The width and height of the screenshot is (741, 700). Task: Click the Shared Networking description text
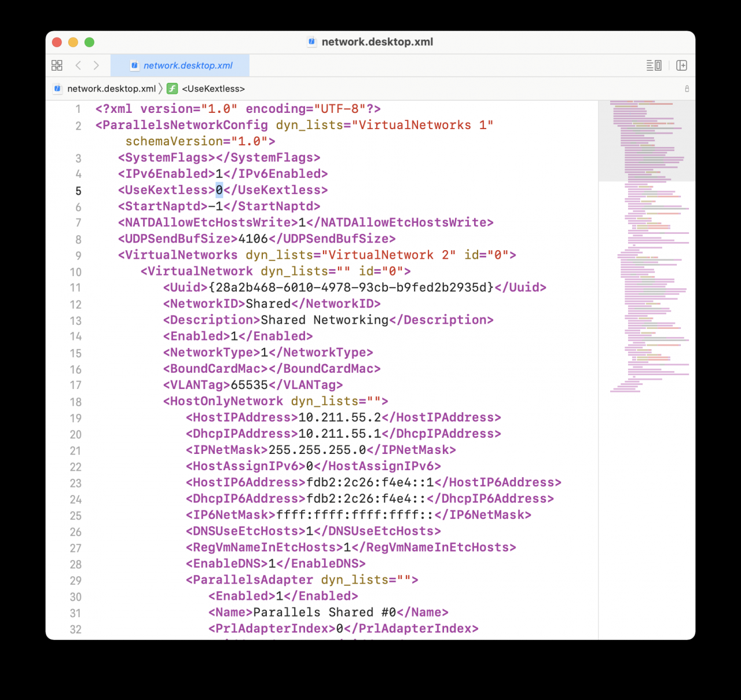click(324, 320)
